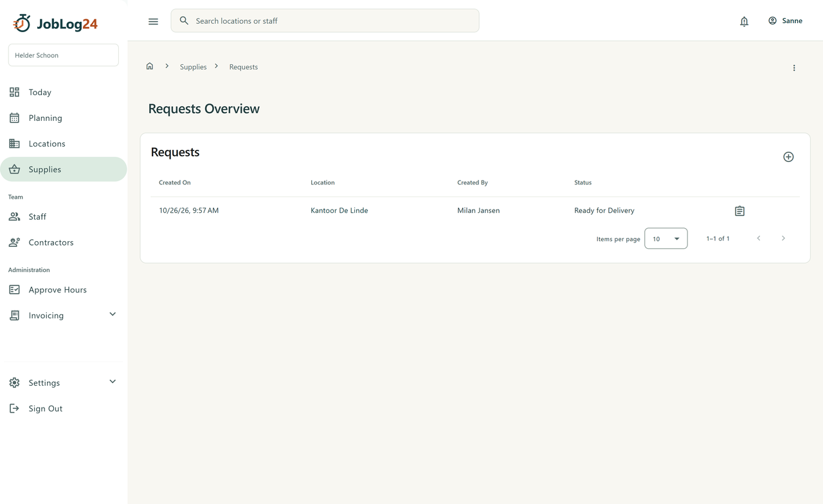Go to the previous page arrow

(x=759, y=239)
